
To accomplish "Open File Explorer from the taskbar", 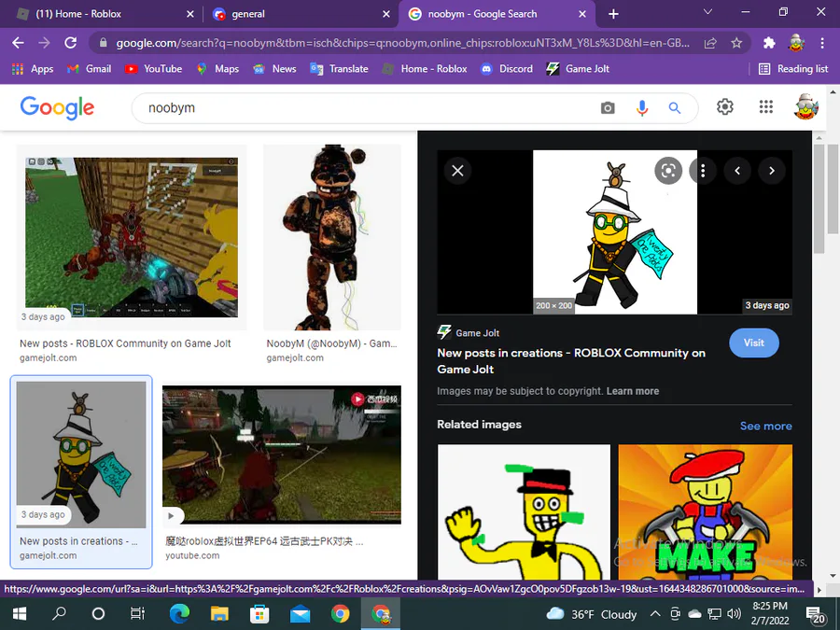I will (219, 614).
